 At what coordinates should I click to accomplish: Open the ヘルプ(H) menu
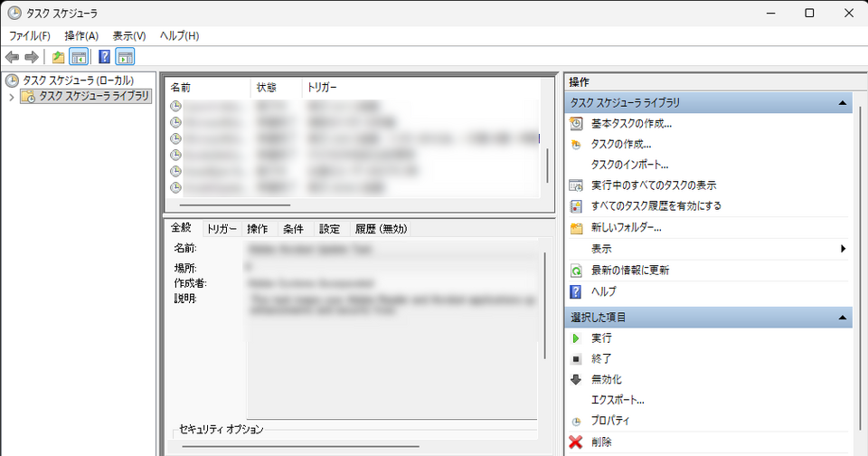(x=179, y=36)
